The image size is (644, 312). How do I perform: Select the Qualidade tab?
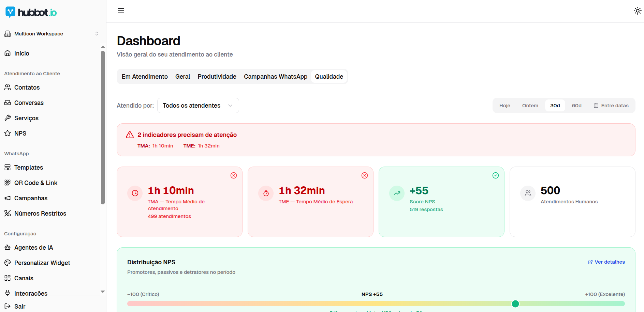point(329,77)
